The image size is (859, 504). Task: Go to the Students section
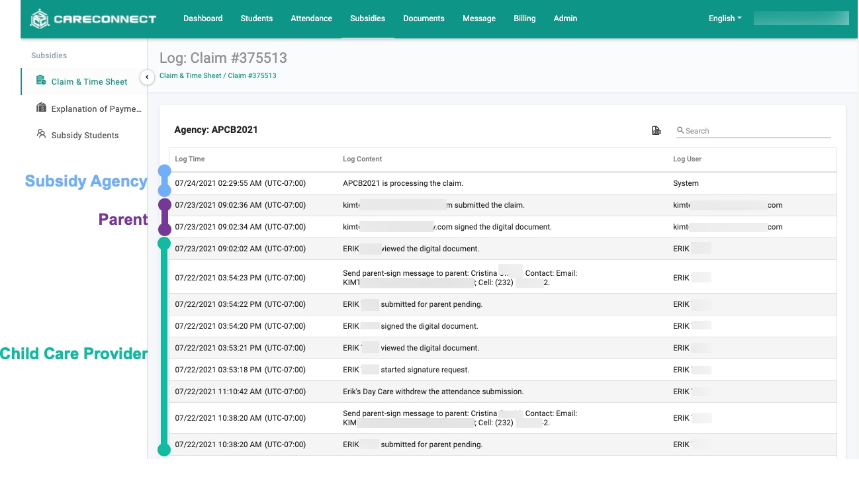[257, 19]
